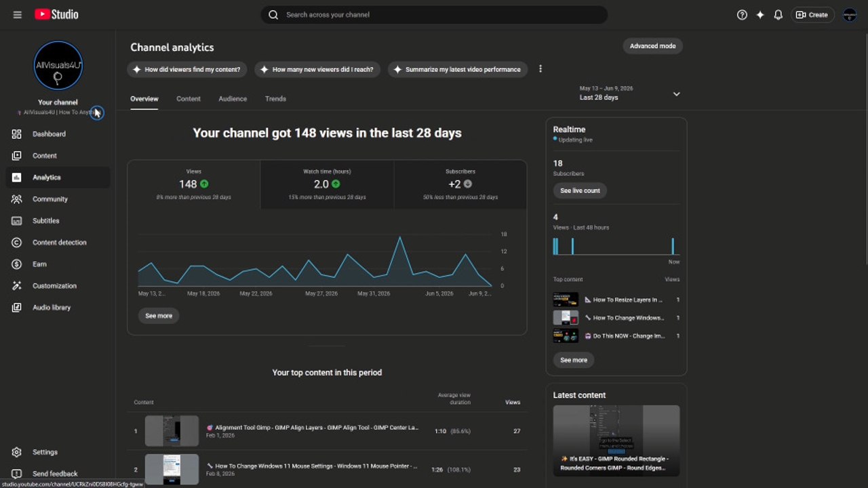Select the Subscribers metric card

click(460, 184)
